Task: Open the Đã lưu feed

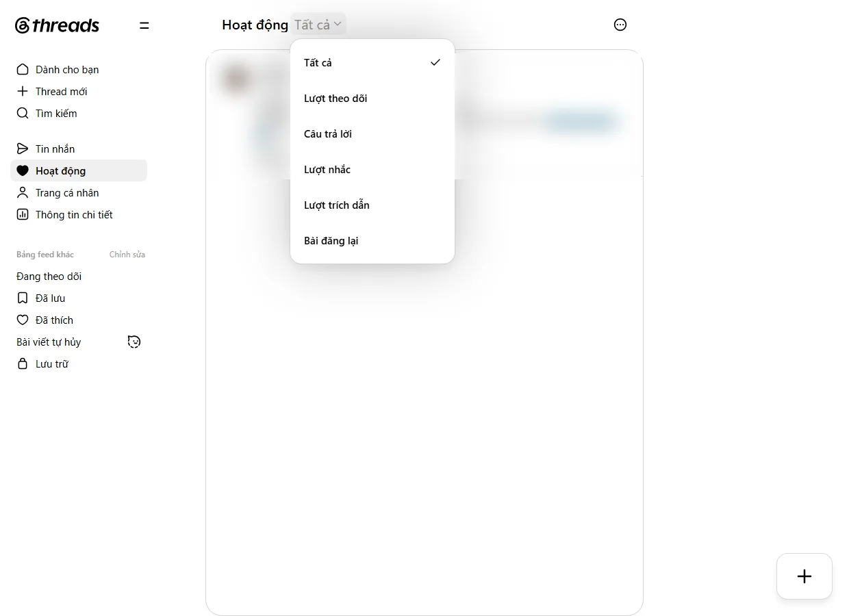Action: tap(51, 298)
